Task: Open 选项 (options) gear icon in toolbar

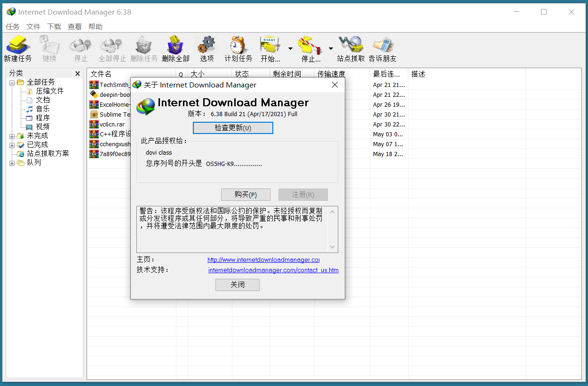Action: pyautogui.click(x=207, y=45)
